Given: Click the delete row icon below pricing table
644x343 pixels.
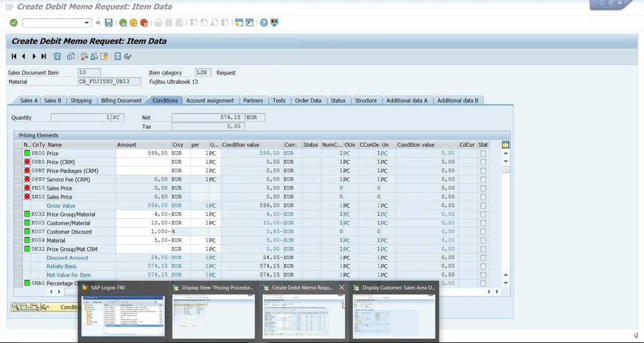Looking at the screenshot, I should tap(35, 307).
